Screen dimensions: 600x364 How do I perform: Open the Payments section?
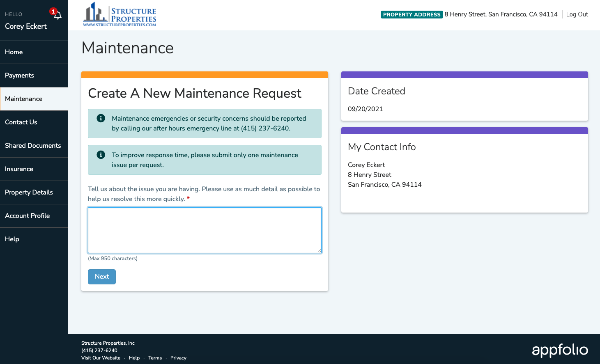click(34, 76)
